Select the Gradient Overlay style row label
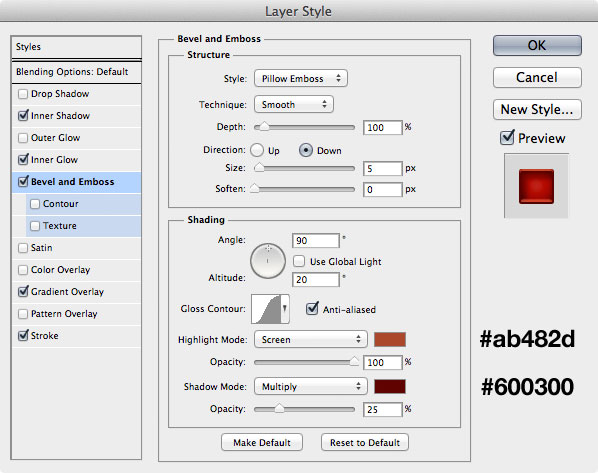The image size is (598, 473). coord(67,292)
